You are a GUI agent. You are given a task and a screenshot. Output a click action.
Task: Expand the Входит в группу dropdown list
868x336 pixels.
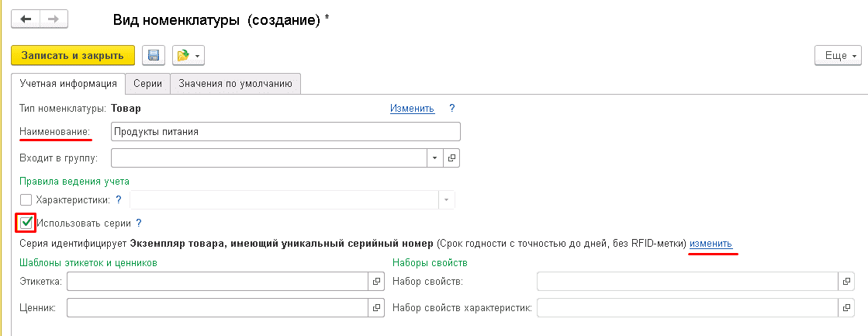tap(434, 158)
